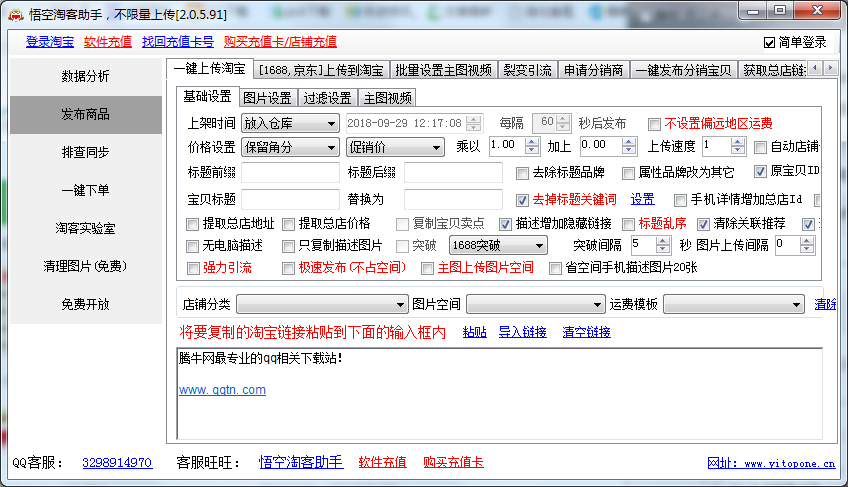Click the 设置 keyword settings link
This screenshot has height=487, width=848.
(642, 200)
